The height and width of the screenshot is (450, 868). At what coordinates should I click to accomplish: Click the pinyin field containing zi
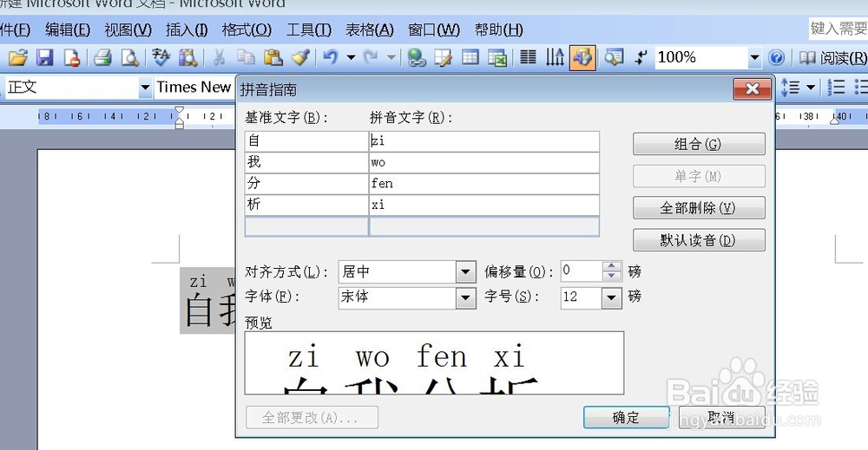coord(483,141)
